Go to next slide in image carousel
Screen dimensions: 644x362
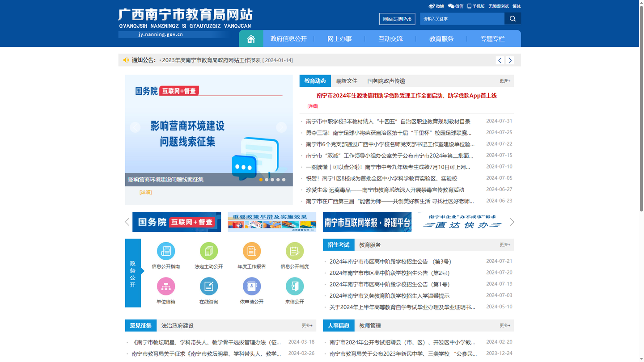281,127
